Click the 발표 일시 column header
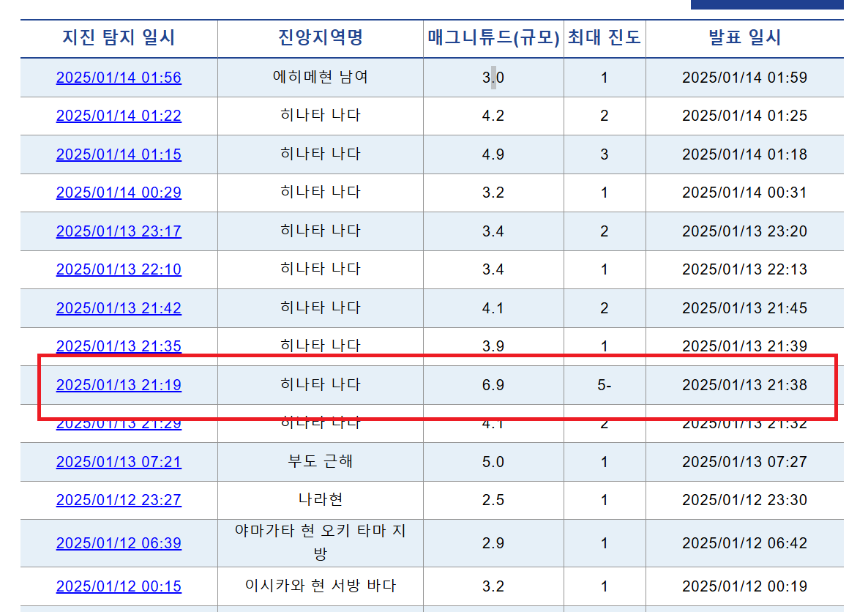Viewport: 868px width, 612px height. (744, 37)
